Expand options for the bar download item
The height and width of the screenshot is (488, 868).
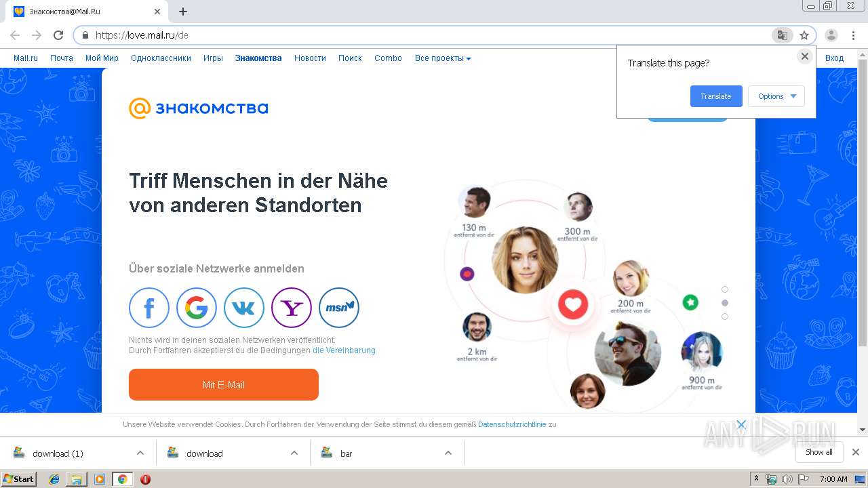coord(448,453)
